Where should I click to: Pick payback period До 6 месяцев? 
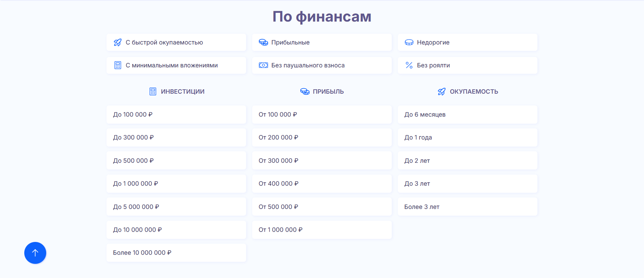tap(468, 115)
